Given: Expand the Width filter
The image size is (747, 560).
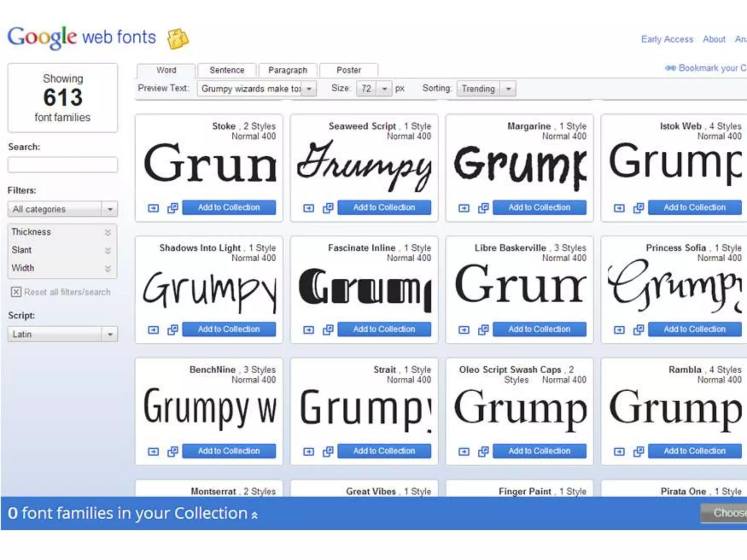Looking at the screenshot, I should pyautogui.click(x=108, y=269).
